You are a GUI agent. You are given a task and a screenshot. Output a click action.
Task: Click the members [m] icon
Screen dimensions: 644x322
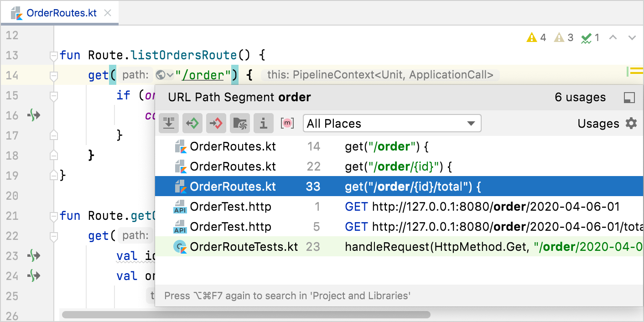[x=287, y=123]
